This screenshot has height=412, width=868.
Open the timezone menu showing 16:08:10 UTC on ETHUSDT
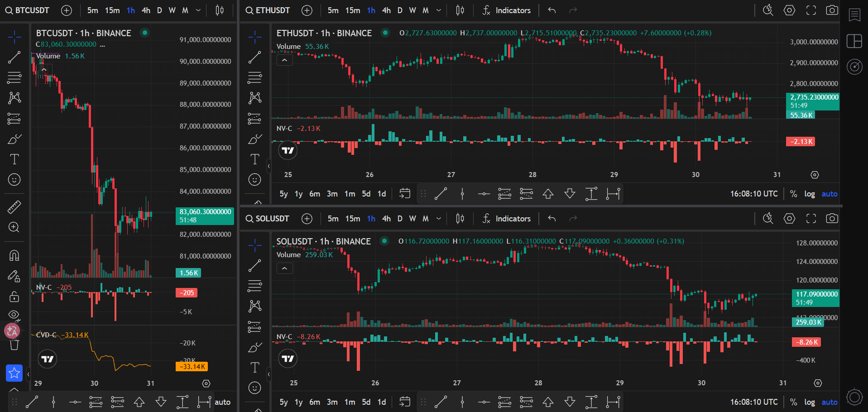click(754, 194)
